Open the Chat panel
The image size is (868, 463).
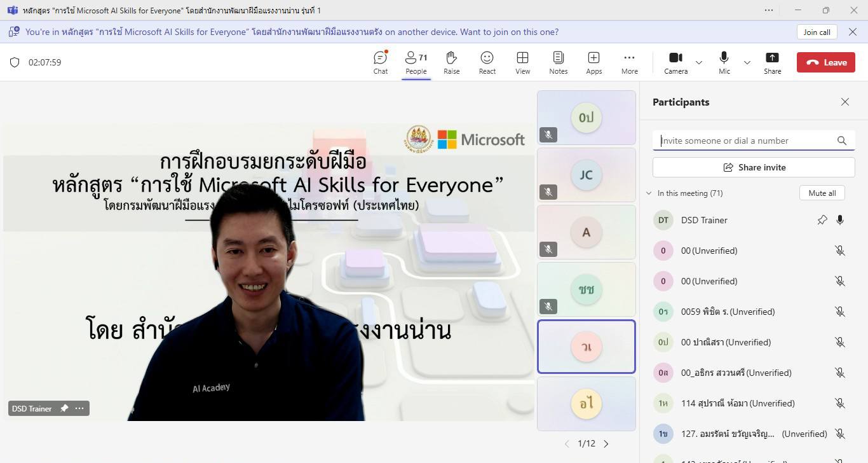(380, 62)
